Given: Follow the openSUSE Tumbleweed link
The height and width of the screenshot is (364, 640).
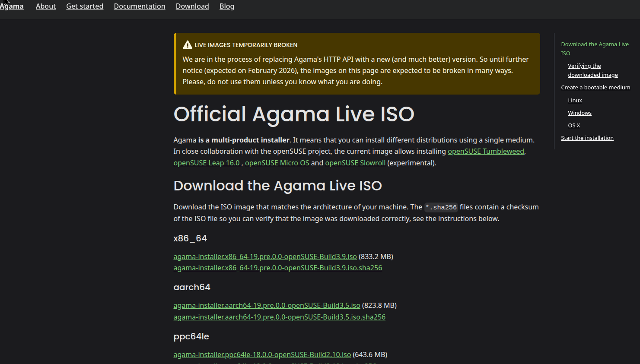Looking at the screenshot, I should [x=486, y=151].
